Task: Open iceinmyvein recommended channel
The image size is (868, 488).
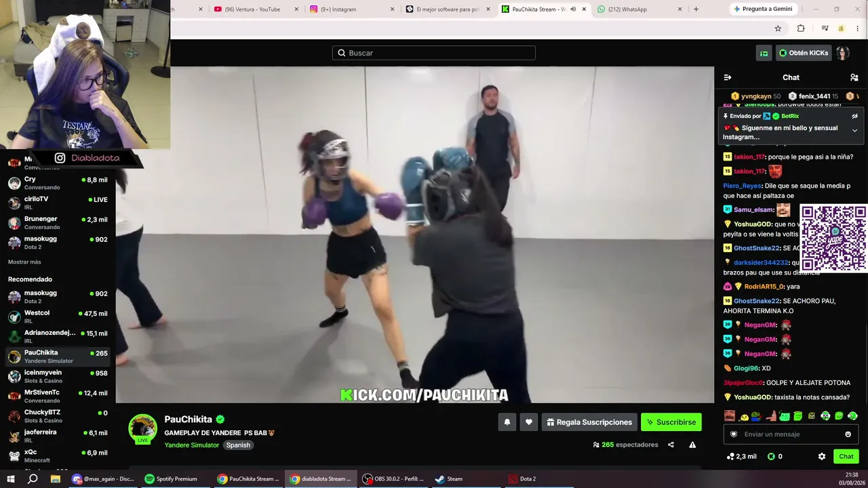Action: [x=58, y=376]
